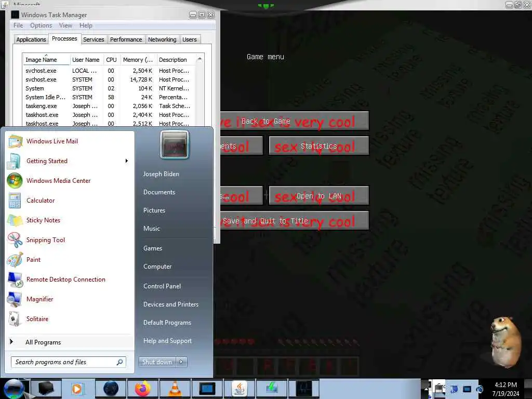Viewport: 532px width, 399px height.
Task: Open Windows Media Player on taskbar
Action: click(x=77, y=389)
